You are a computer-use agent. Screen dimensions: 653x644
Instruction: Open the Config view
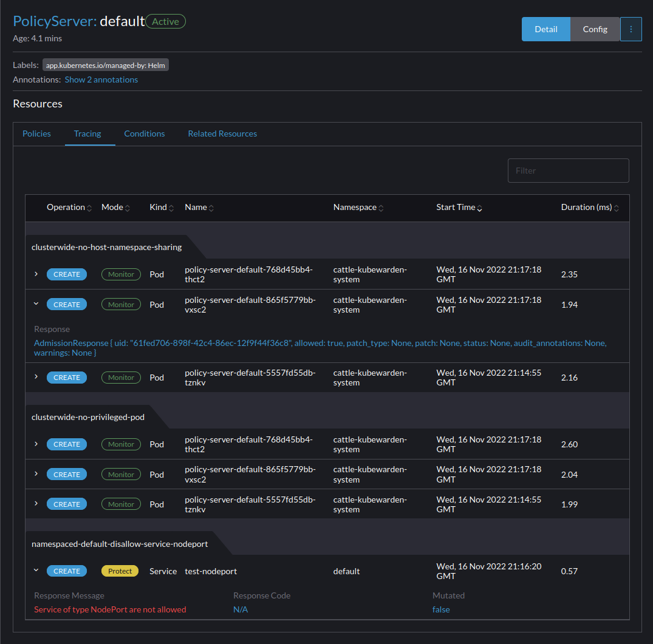[595, 29]
